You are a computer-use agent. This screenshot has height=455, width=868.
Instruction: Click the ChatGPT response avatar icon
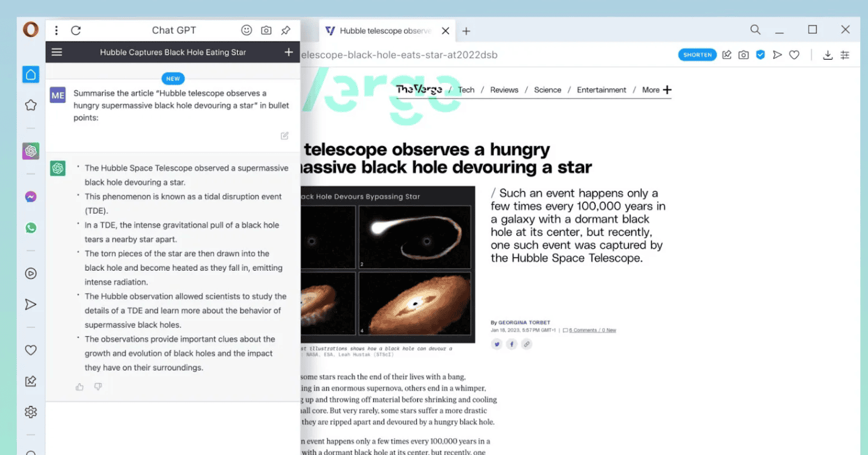pos(58,168)
